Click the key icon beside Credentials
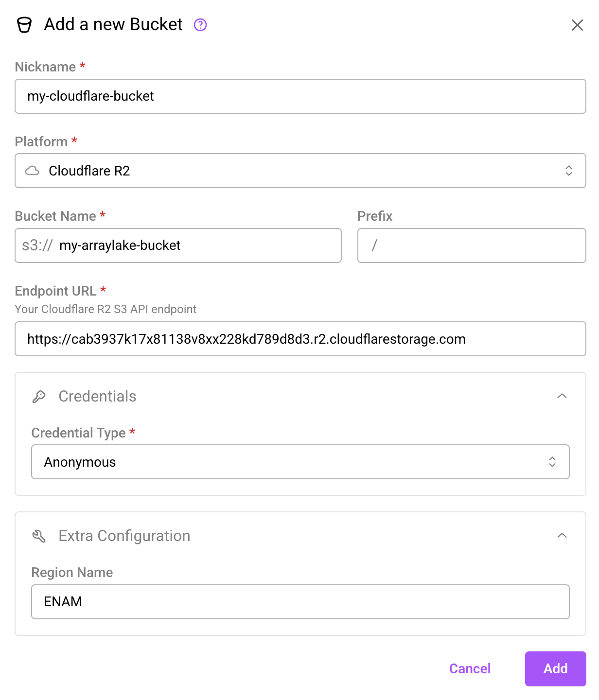The height and width of the screenshot is (700, 599). click(39, 396)
